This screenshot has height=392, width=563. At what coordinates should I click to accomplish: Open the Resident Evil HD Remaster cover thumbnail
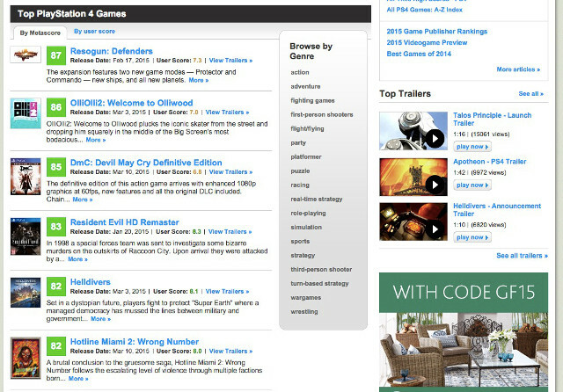point(26,236)
